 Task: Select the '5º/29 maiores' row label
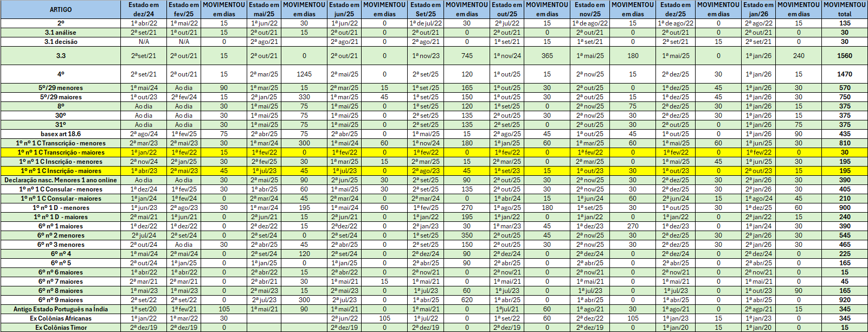click(61, 97)
